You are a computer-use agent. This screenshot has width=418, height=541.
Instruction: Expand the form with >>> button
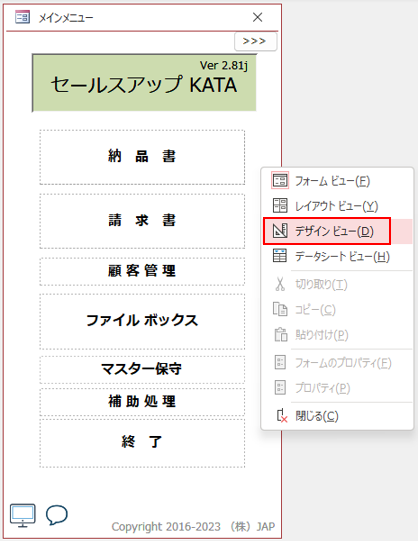255,41
